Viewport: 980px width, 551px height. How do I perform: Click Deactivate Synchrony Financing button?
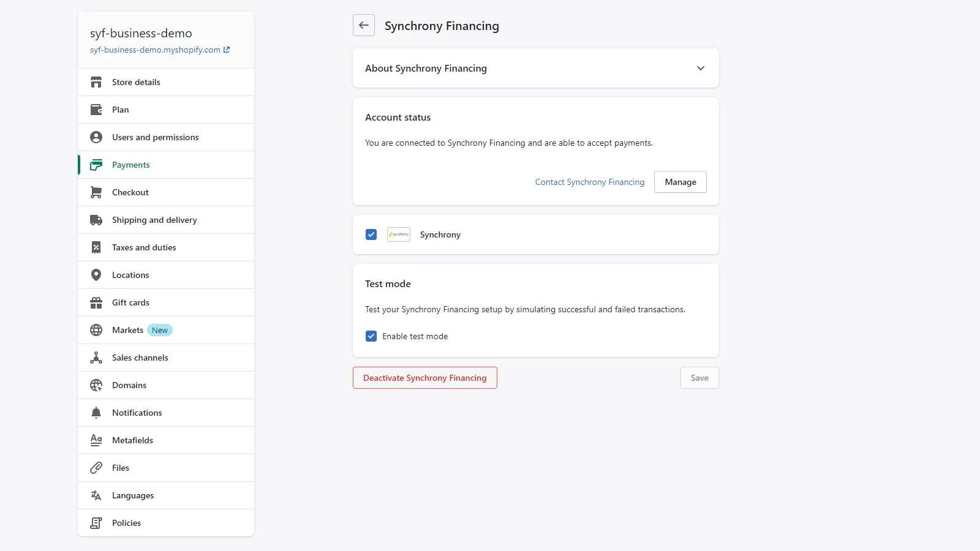click(425, 378)
